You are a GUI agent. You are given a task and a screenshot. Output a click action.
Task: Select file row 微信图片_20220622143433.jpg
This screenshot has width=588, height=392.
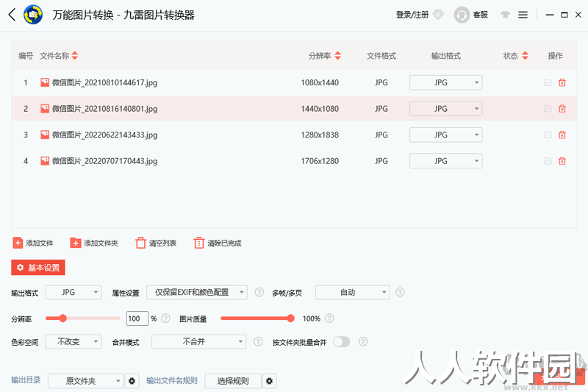click(x=294, y=135)
